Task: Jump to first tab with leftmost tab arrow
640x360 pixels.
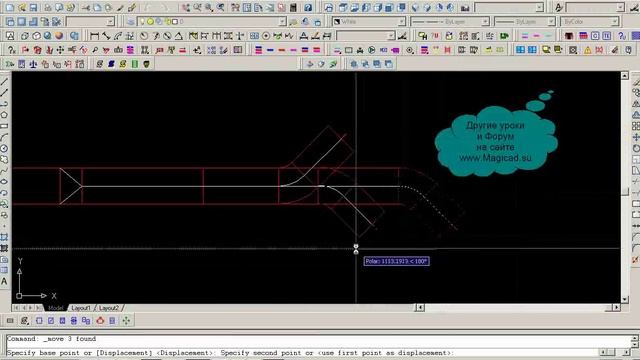Action: pyautogui.click(x=16, y=308)
